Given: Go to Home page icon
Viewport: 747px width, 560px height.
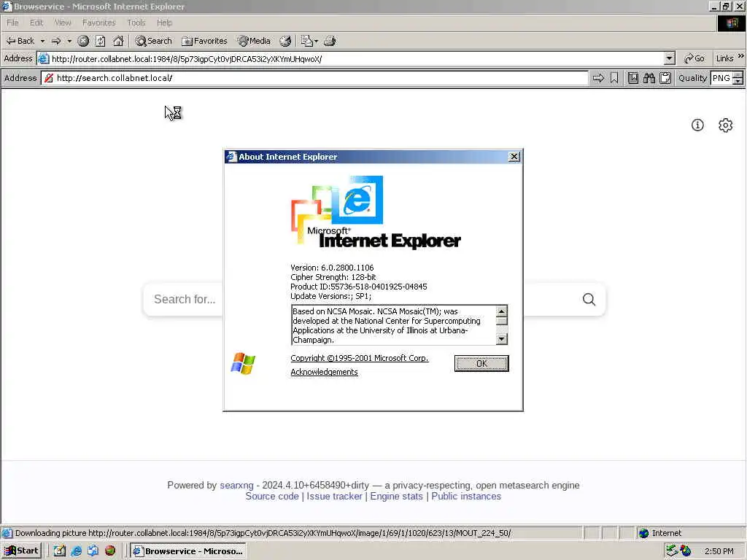Looking at the screenshot, I should pos(118,41).
